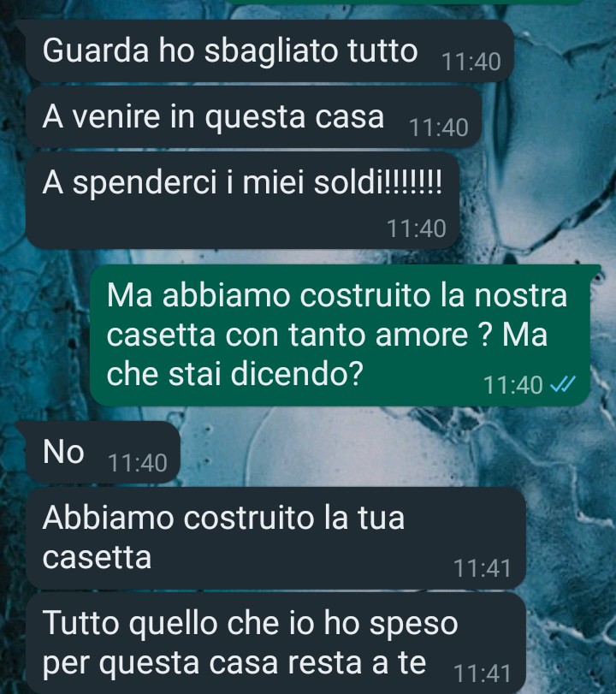This screenshot has width=616, height=694.
Task: Tap 11:41 timestamp on 'resta a te' message
Action: point(482,673)
